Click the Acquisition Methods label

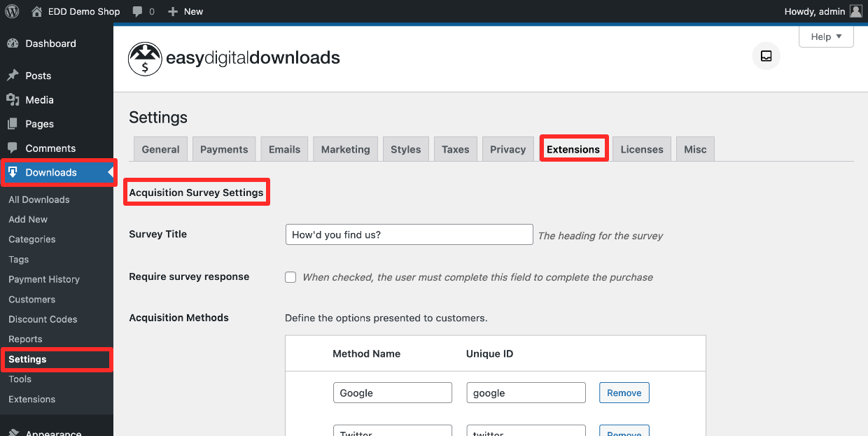(179, 318)
